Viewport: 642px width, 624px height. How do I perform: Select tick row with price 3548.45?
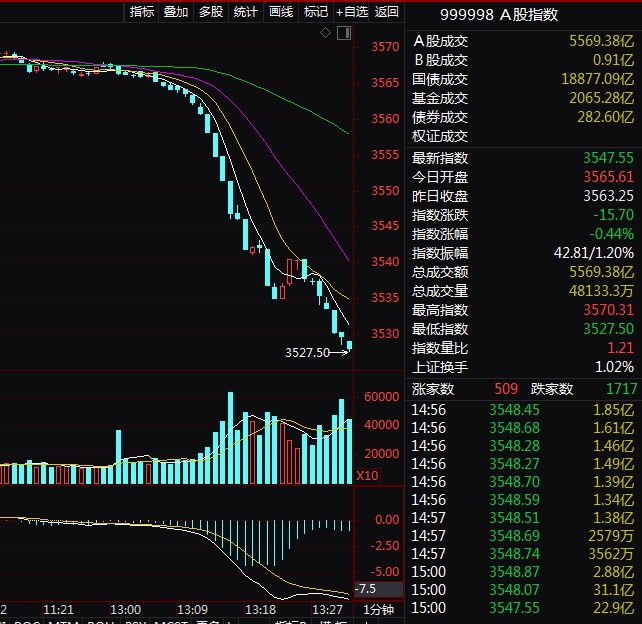coord(523,410)
